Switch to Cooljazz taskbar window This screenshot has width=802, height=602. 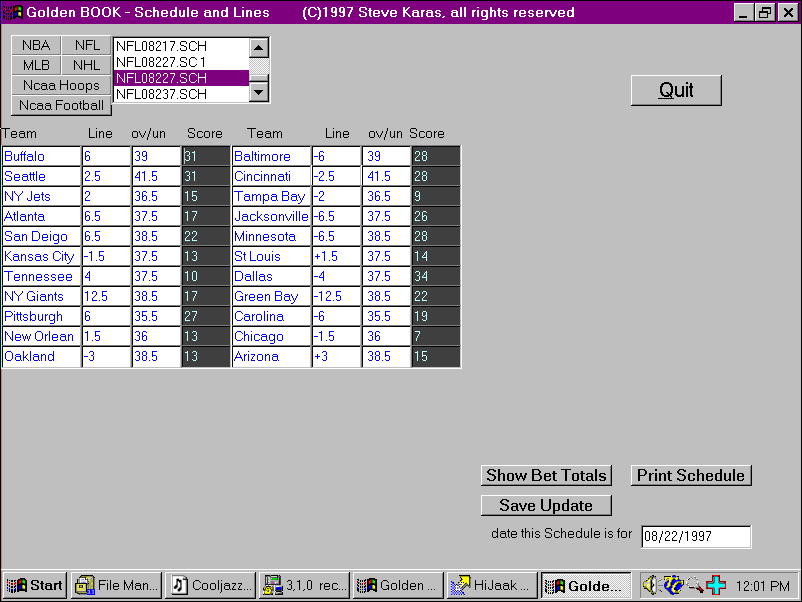[x=211, y=585]
